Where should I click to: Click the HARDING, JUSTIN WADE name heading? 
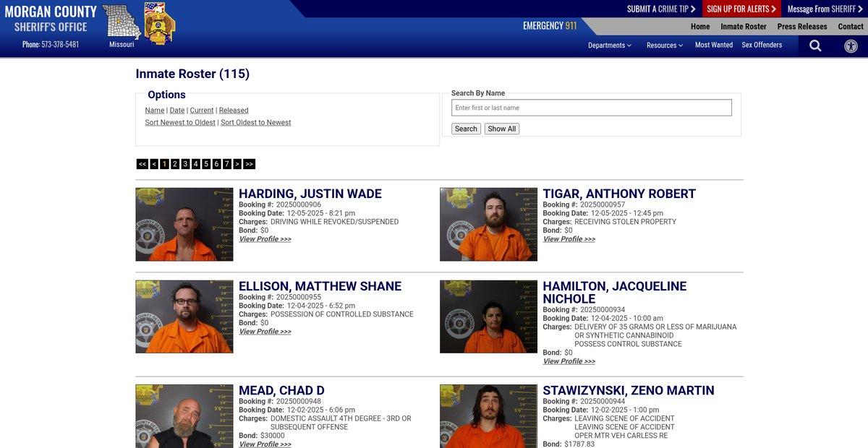coord(310,194)
